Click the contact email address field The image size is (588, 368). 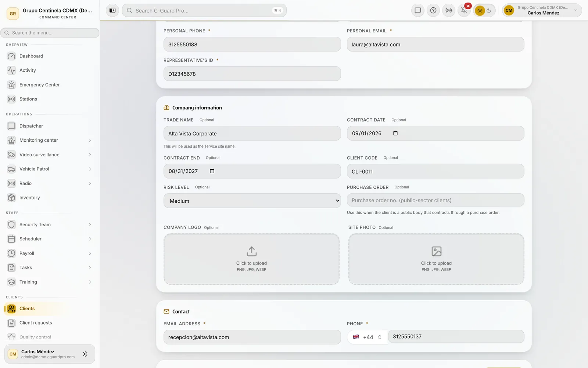[x=252, y=337]
